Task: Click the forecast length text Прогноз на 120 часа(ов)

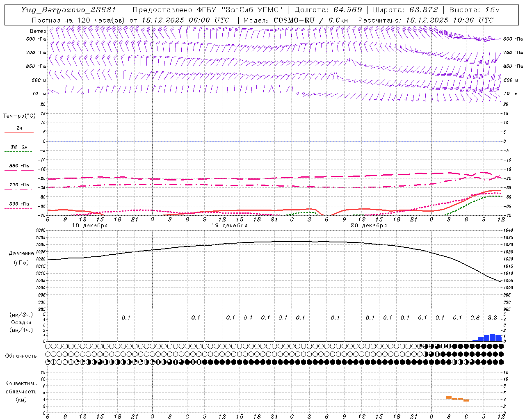Action: click(79, 20)
